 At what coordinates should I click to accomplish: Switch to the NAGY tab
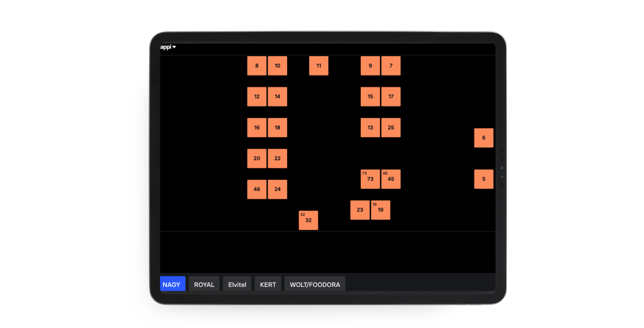[172, 284]
